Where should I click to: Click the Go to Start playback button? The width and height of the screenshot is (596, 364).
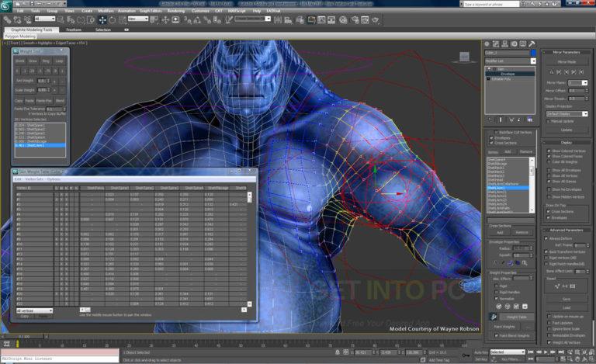click(x=531, y=352)
